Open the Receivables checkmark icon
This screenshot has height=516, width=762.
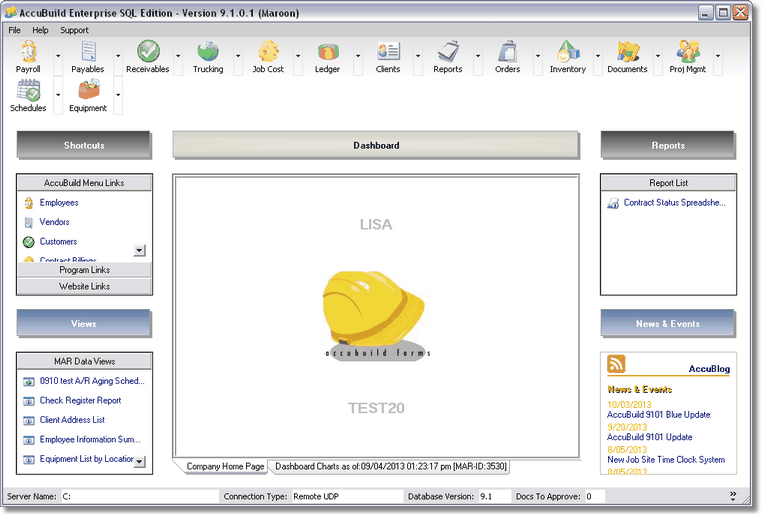coord(148,52)
